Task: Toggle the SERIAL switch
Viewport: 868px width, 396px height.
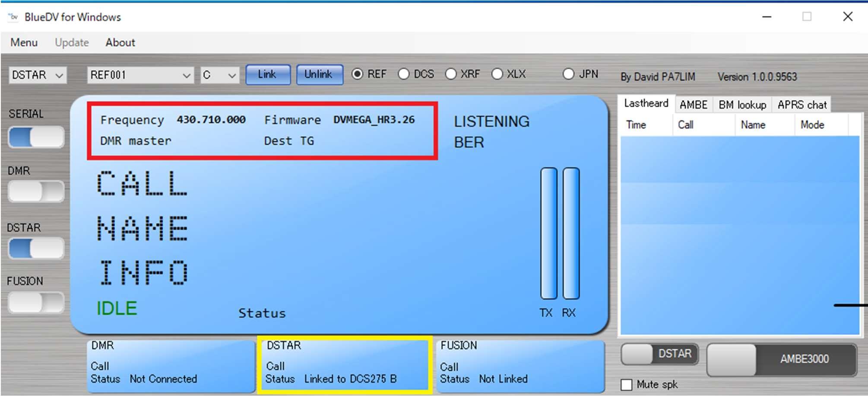Action: pyautogui.click(x=36, y=137)
